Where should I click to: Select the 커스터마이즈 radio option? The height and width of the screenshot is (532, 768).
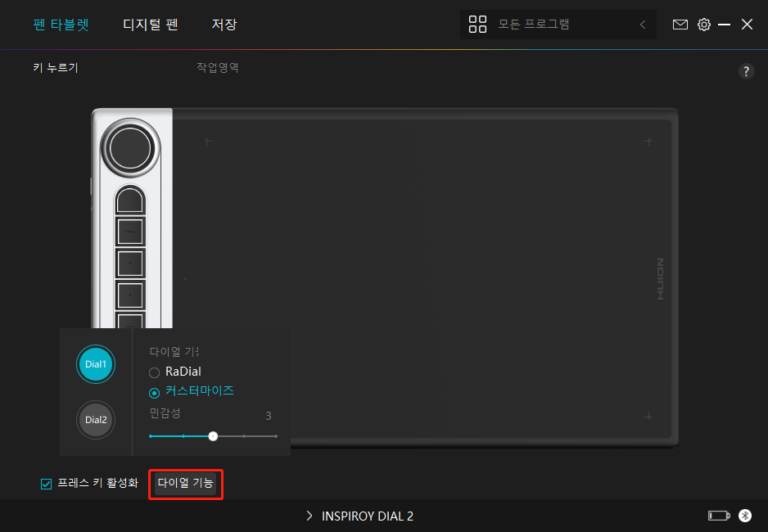point(154,392)
